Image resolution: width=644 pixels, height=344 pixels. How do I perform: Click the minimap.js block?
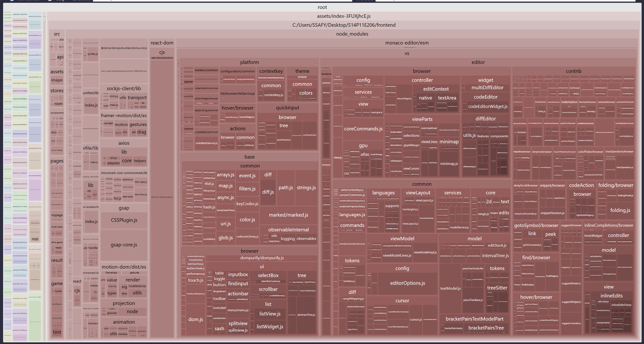[x=449, y=164]
